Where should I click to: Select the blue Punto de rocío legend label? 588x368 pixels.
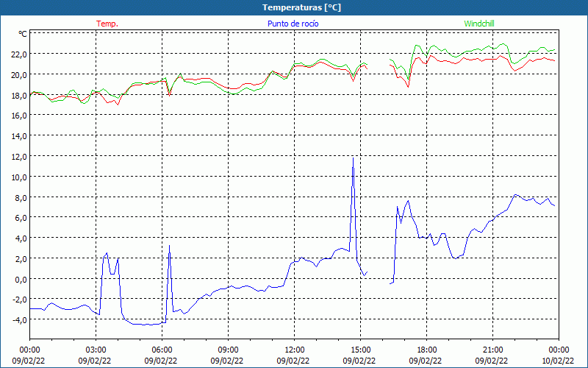[x=293, y=24]
